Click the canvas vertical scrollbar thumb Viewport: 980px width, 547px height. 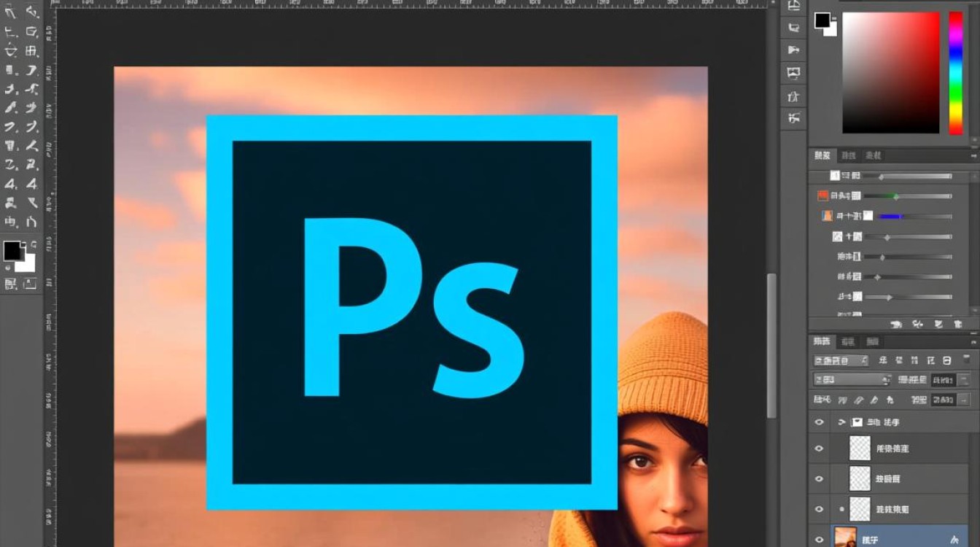(771, 346)
